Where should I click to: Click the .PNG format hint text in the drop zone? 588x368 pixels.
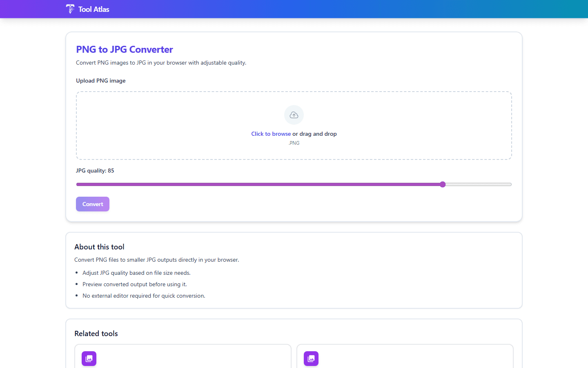pyautogui.click(x=294, y=143)
